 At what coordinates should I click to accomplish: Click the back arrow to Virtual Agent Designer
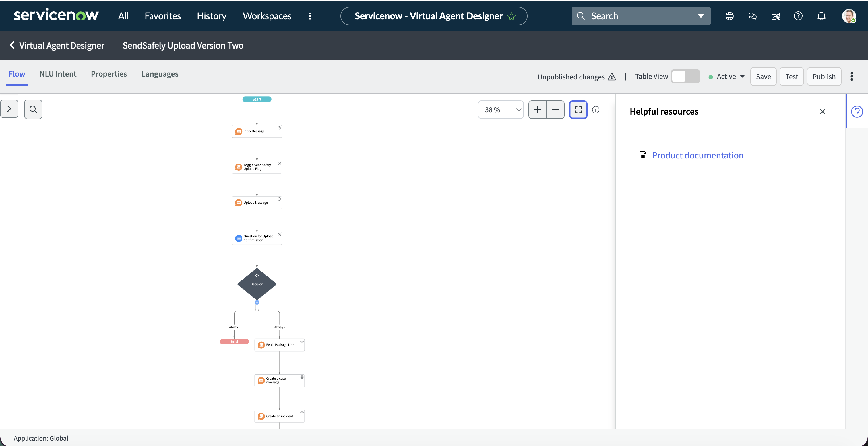(12, 45)
